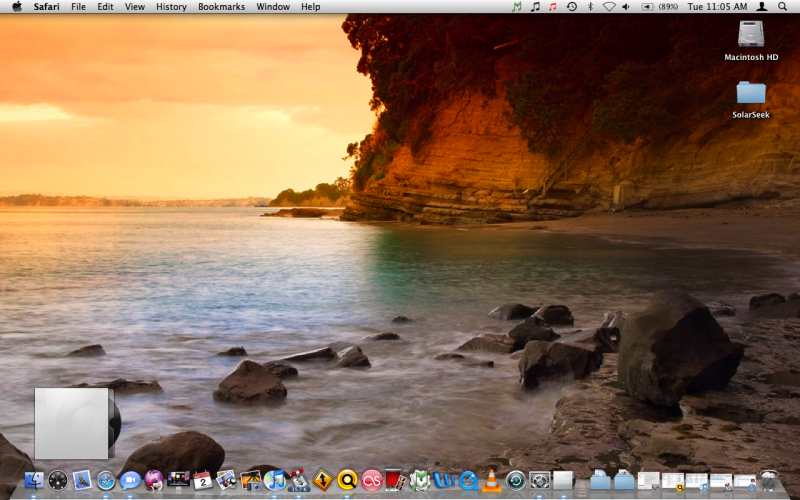Restore minimized iTunes window in Dock
Viewport: 800px width, 500px height.
coord(697,481)
